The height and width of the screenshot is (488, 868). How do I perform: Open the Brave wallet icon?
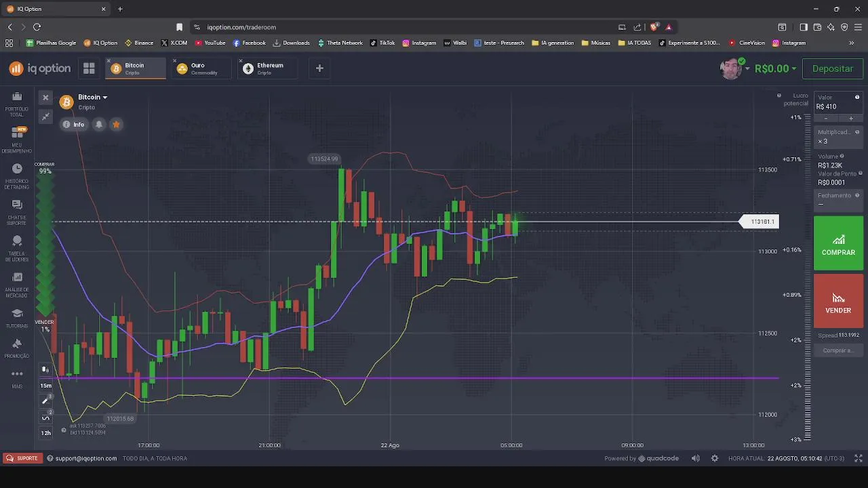pyautogui.click(x=817, y=27)
